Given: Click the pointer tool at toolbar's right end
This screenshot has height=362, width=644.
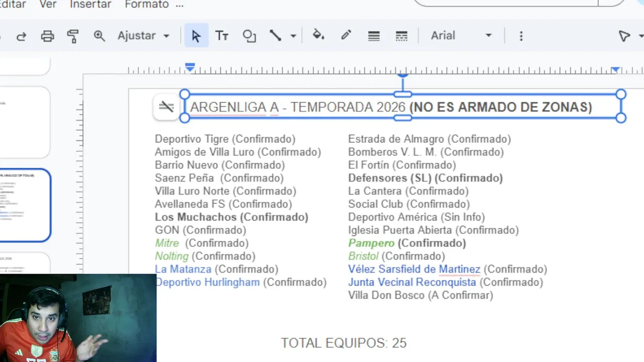Looking at the screenshot, I should [x=624, y=36].
